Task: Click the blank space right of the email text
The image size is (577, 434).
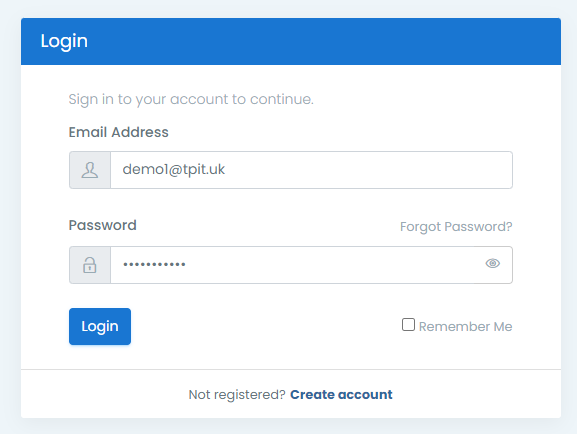Action: point(368,170)
